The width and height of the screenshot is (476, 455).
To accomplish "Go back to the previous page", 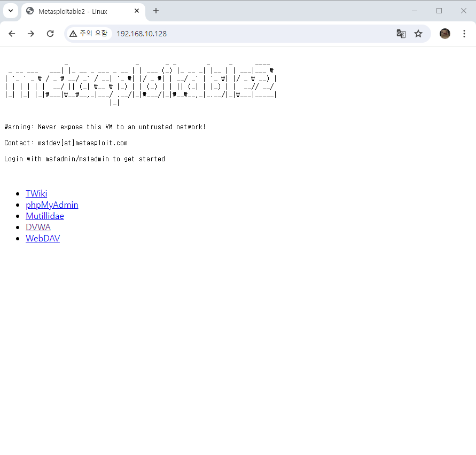I will tap(12, 34).
